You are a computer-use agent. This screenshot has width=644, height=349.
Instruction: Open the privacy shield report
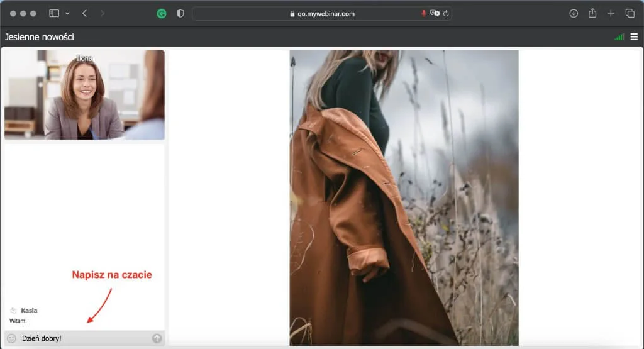(180, 14)
